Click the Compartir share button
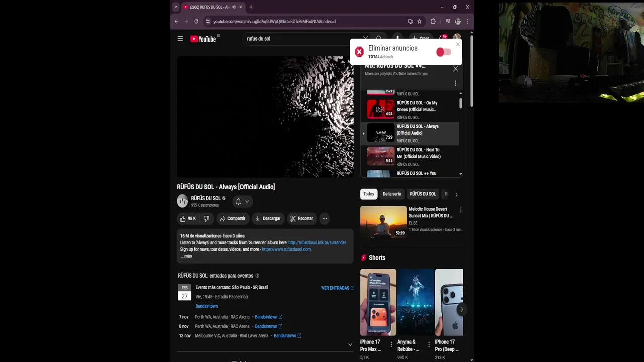 click(x=232, y=219)
